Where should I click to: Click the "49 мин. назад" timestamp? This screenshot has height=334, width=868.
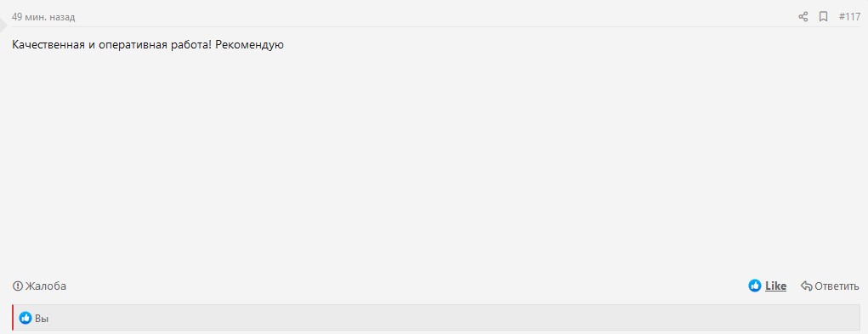[43, 17]
